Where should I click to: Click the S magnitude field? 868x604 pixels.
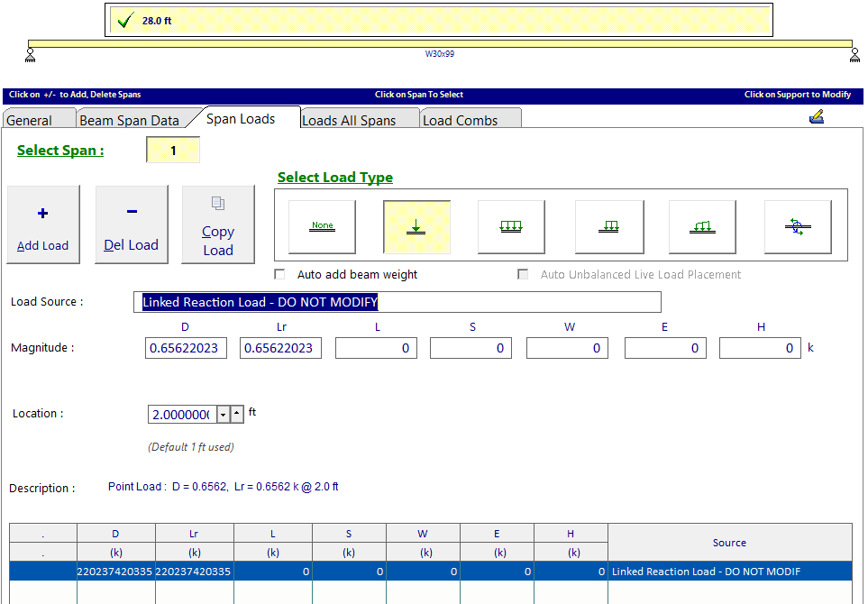tap(471, 348)
